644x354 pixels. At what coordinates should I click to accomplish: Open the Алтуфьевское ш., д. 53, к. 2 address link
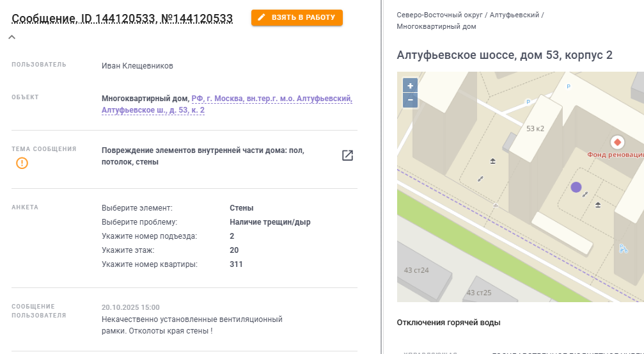tap(153, 110)
